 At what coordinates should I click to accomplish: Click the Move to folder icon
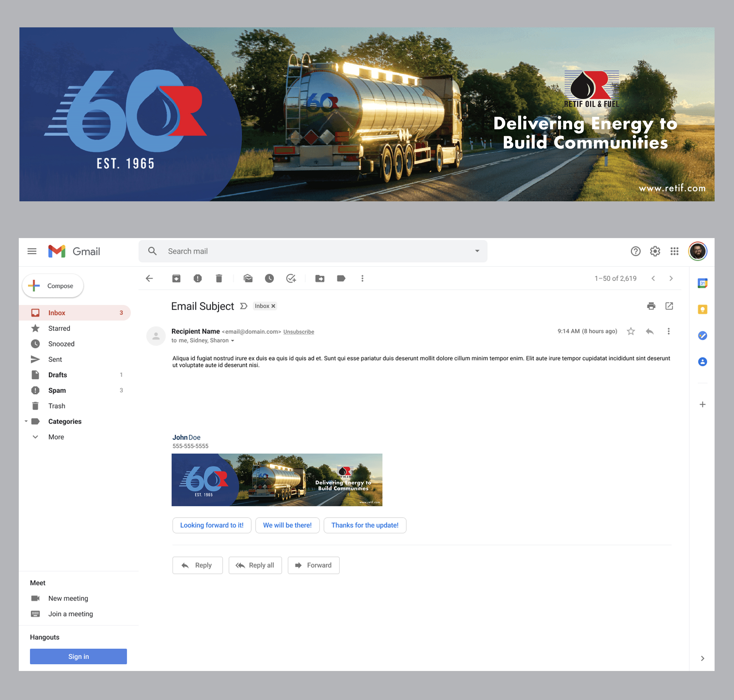(320, 278)
